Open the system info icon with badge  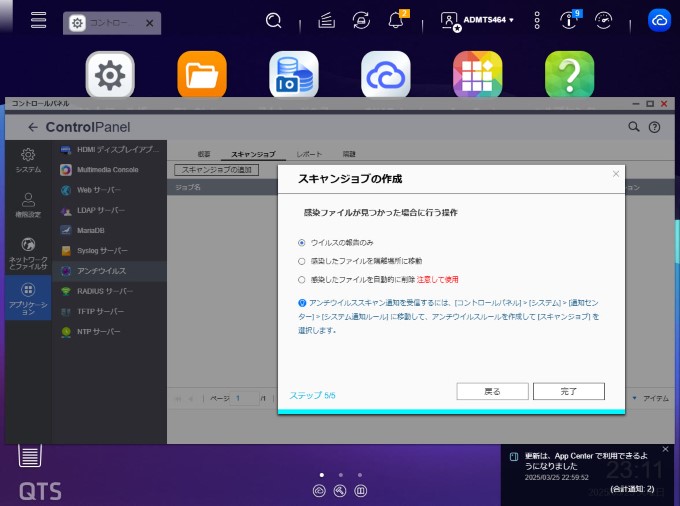click(x=569, y=20)
